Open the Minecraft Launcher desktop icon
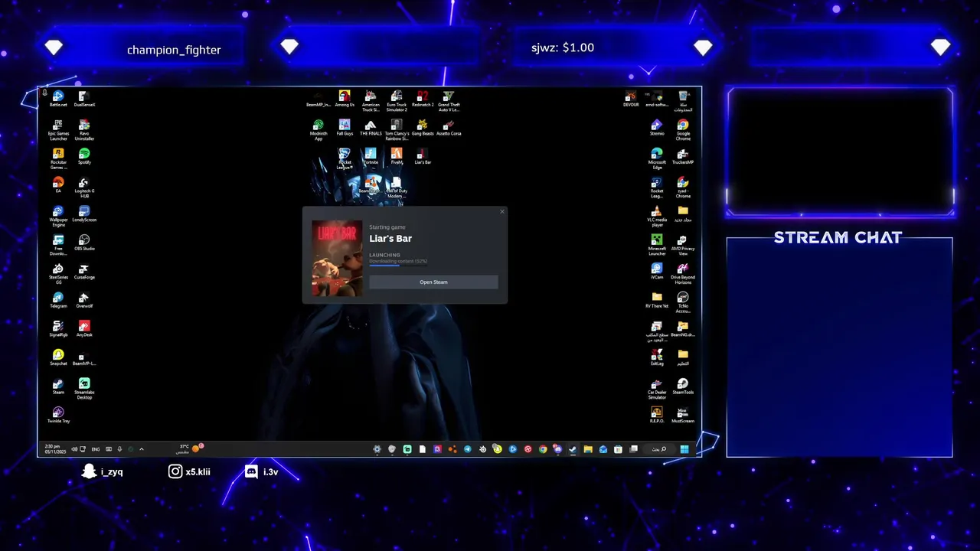 point(657,245)
